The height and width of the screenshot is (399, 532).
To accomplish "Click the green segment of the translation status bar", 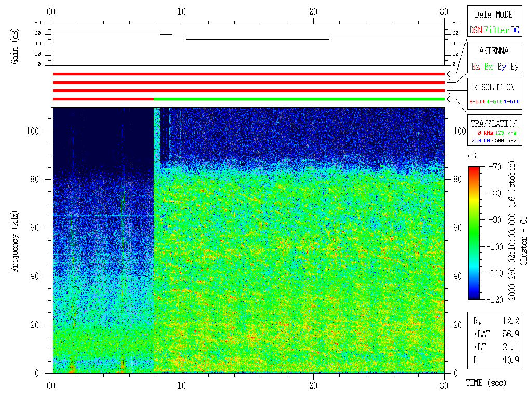I will (299, 99).
